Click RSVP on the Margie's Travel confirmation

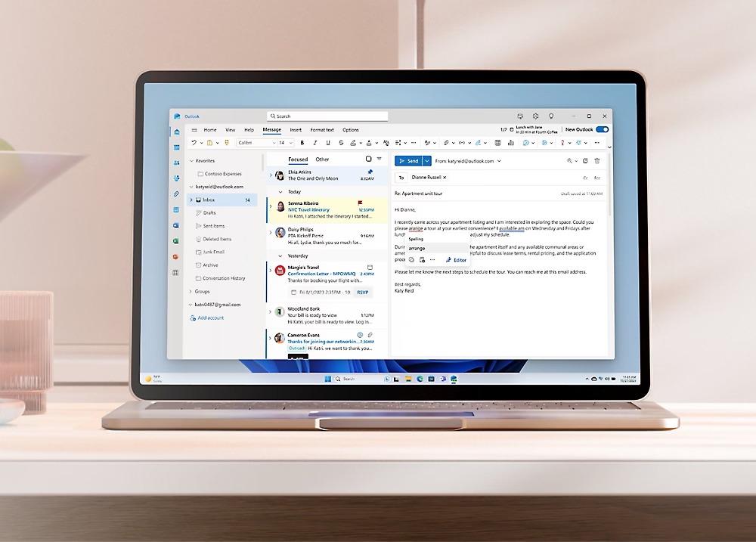362,292
